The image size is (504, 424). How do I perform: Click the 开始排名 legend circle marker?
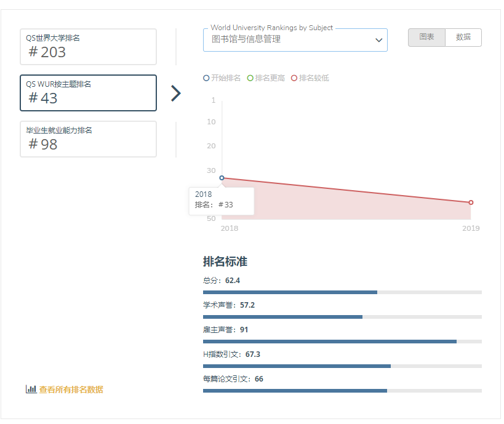tap(206, 78)
